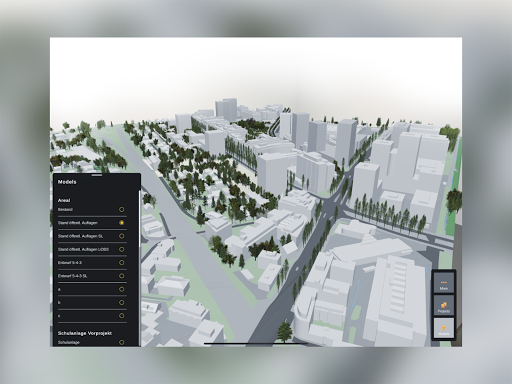This screenshot has width=512, height=384.
Task: Select model variant b radio button
Action: 122,303
